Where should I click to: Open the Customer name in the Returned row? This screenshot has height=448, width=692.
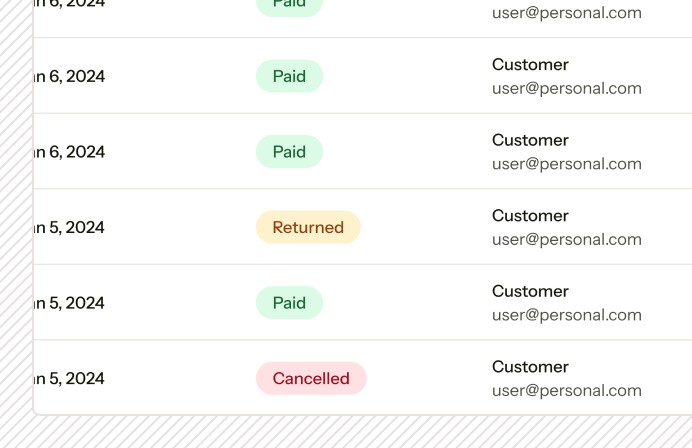[x=530, y=216]
